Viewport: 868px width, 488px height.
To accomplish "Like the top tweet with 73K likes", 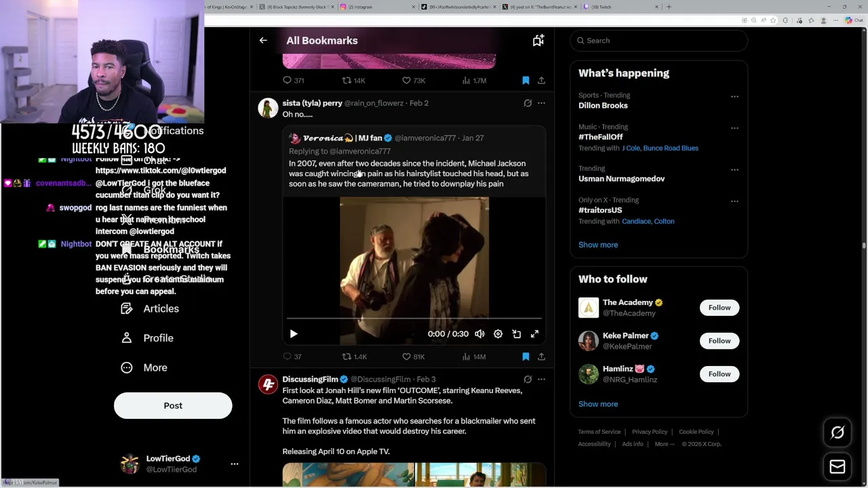I will 413,81.
